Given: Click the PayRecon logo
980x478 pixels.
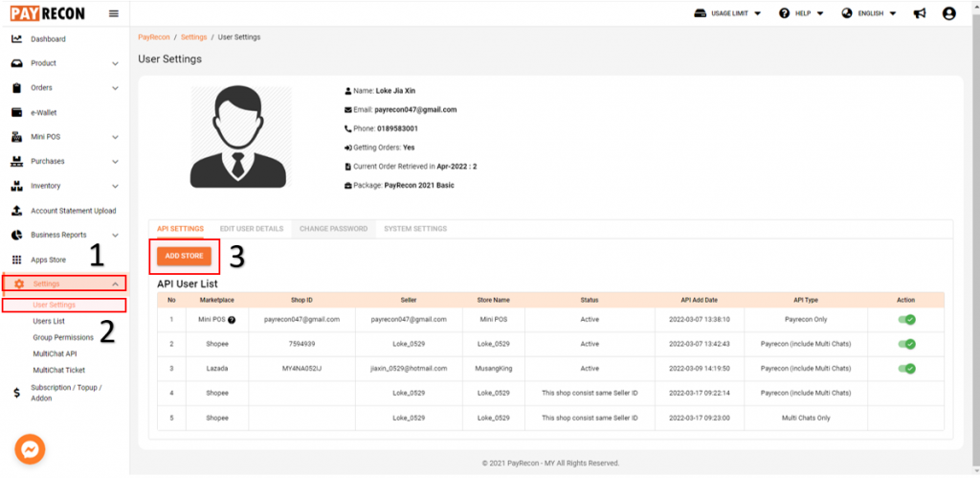Looking at the screenshot, I should click(47, 13).
